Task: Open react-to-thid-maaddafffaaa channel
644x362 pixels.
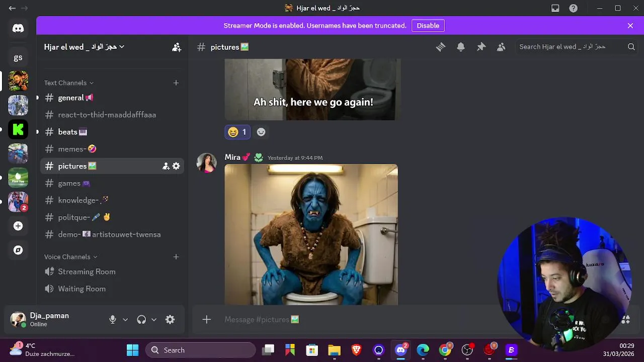Action: pos(112,115)
